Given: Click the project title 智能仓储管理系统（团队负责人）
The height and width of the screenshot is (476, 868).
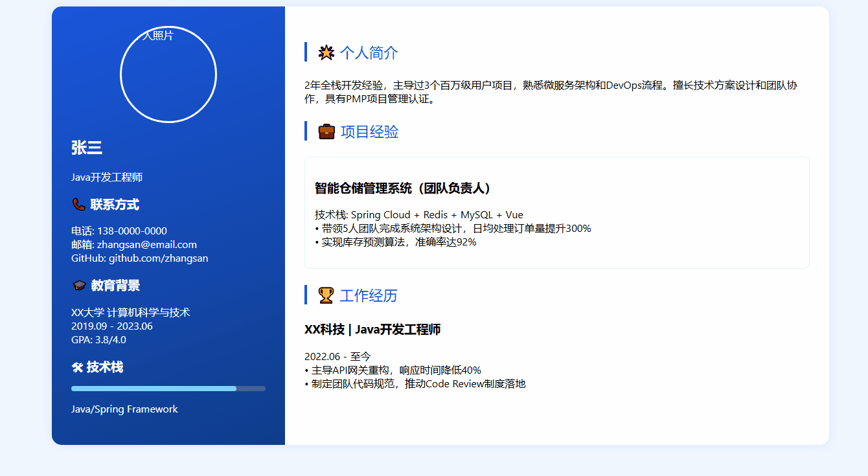Looking at the screenshot, I should [x=404, y=188].
